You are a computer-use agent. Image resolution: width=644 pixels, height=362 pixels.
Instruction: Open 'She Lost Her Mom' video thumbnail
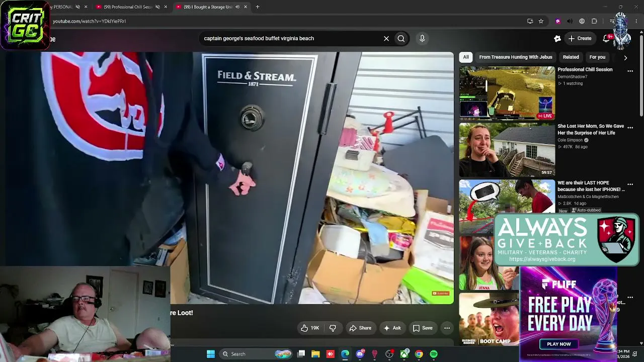pos(507,150)
